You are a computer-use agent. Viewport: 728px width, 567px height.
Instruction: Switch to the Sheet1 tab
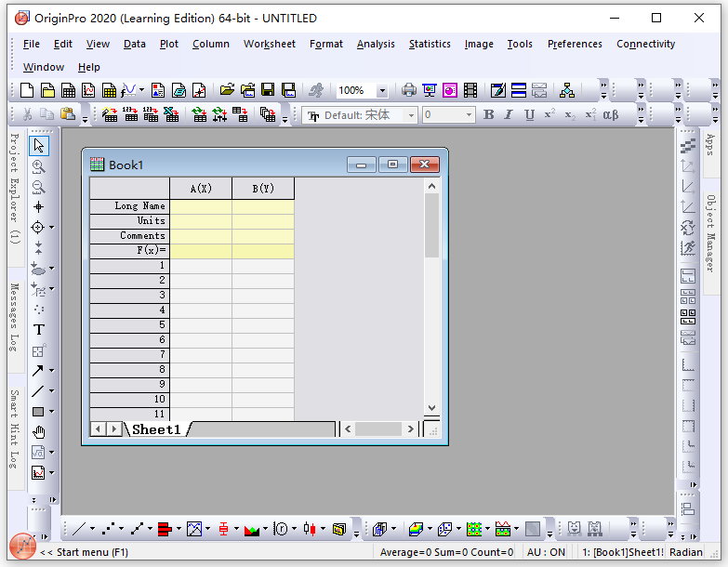pyautogui.click(x=156, y=429)
